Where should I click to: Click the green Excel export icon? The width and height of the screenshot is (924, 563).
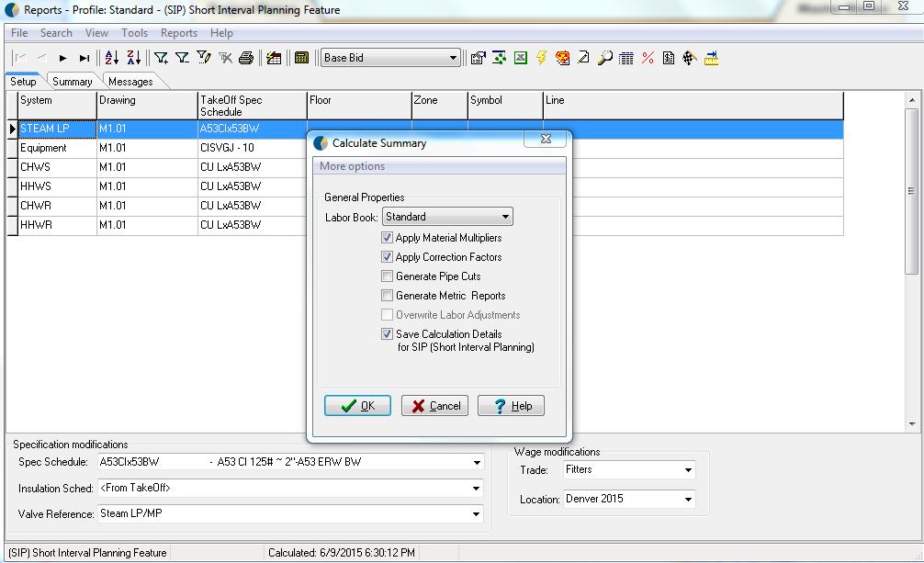521,58
